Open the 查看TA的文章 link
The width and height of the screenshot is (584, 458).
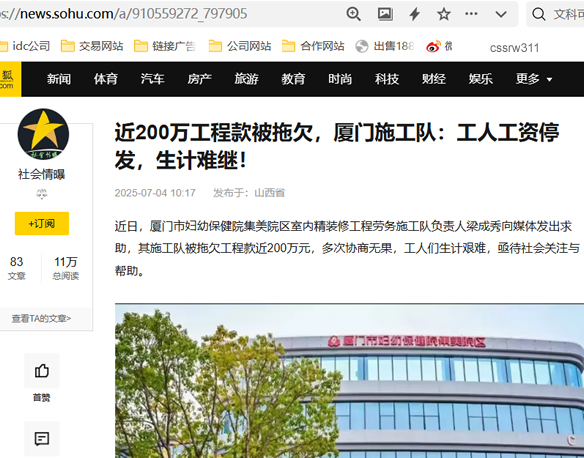pos(41,318)
